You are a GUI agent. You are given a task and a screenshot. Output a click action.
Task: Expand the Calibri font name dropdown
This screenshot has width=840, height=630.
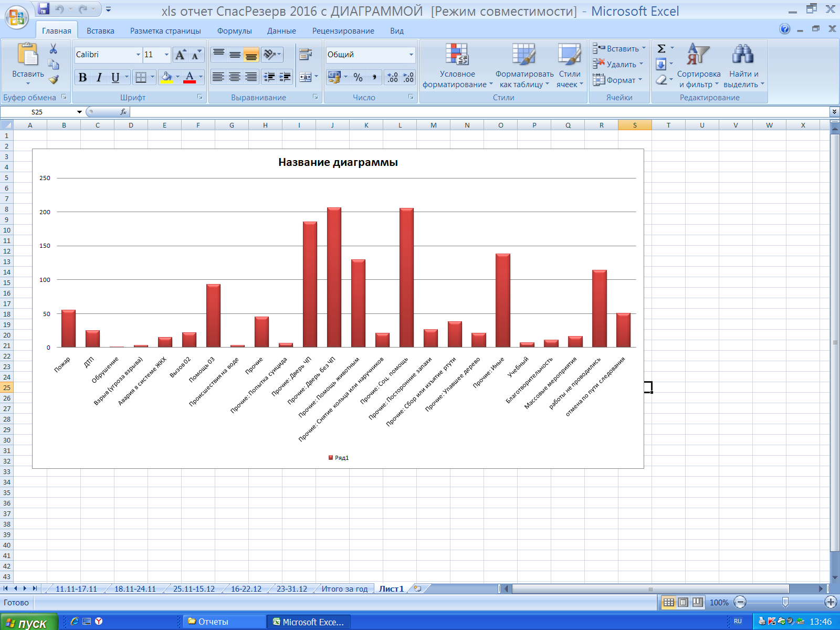click(x=138, y=55)
